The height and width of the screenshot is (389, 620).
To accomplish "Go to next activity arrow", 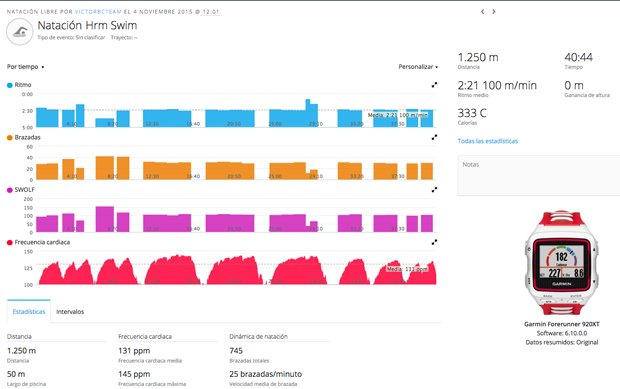I will (x=493, y=11).
